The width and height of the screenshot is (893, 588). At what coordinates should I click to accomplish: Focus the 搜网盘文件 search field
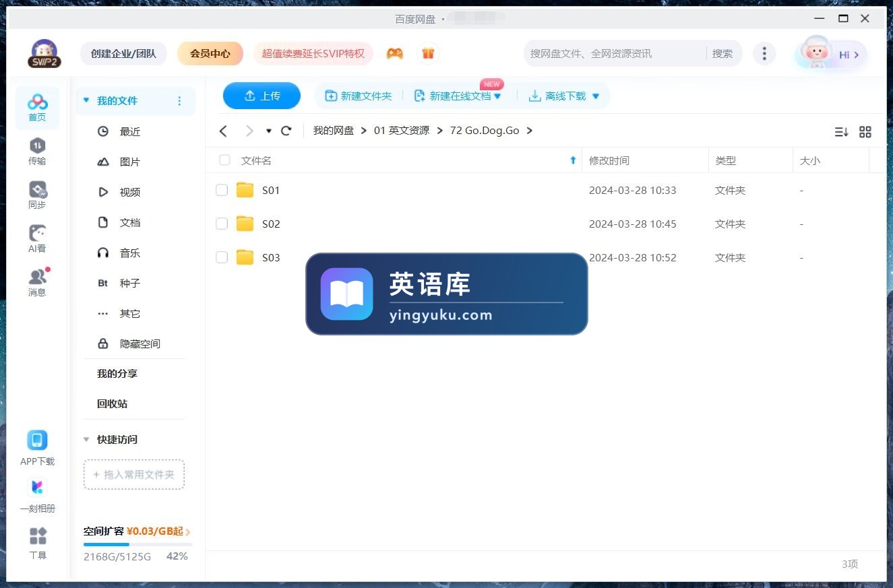click(x=615, y=53)
